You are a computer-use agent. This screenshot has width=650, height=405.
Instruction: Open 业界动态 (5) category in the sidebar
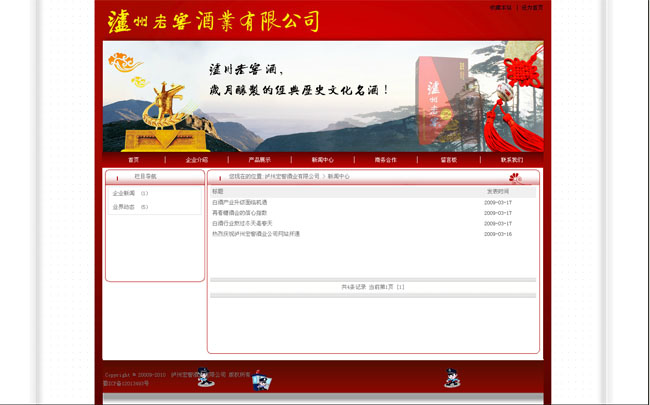pos(130,207)
